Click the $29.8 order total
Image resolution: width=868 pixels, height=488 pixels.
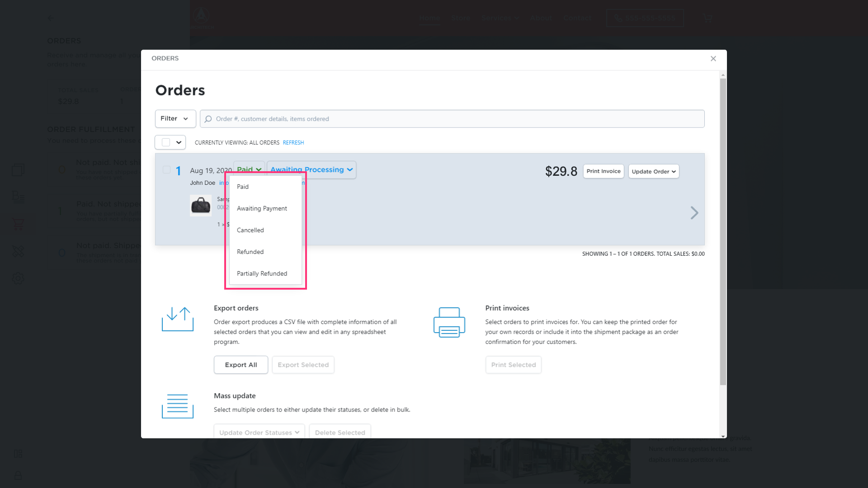click(x=561, y=171)
